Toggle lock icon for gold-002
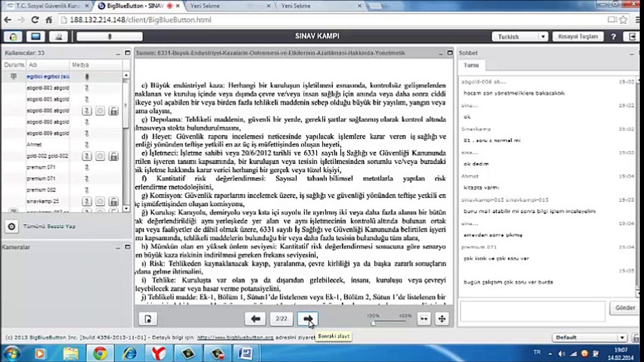Viewport: 644px width, 362px height. 114,156
